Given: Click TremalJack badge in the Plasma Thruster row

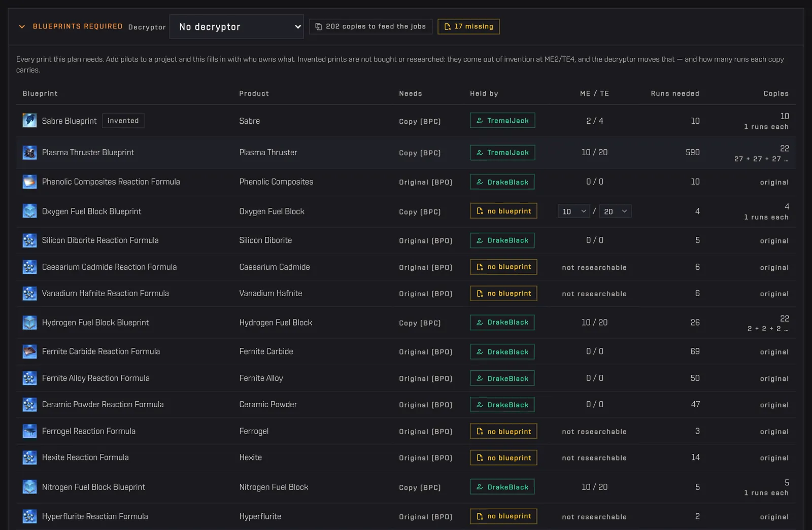Looking at the screenshot, I should tap(502, 153).
